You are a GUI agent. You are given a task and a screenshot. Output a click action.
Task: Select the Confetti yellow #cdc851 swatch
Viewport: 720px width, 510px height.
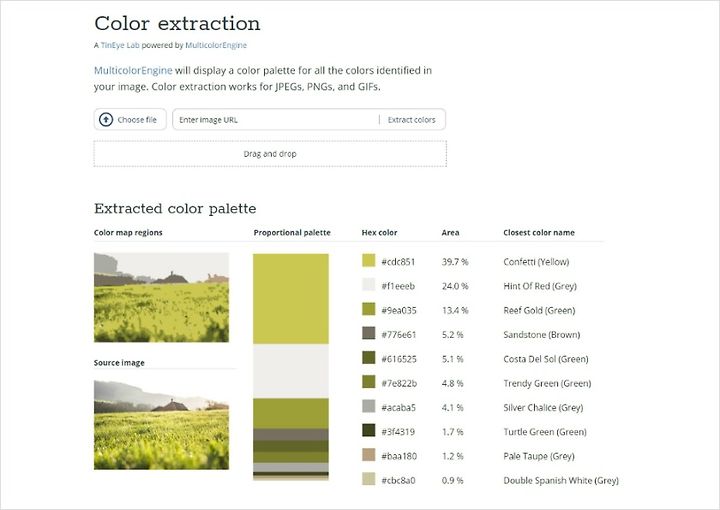click(368, 261)
